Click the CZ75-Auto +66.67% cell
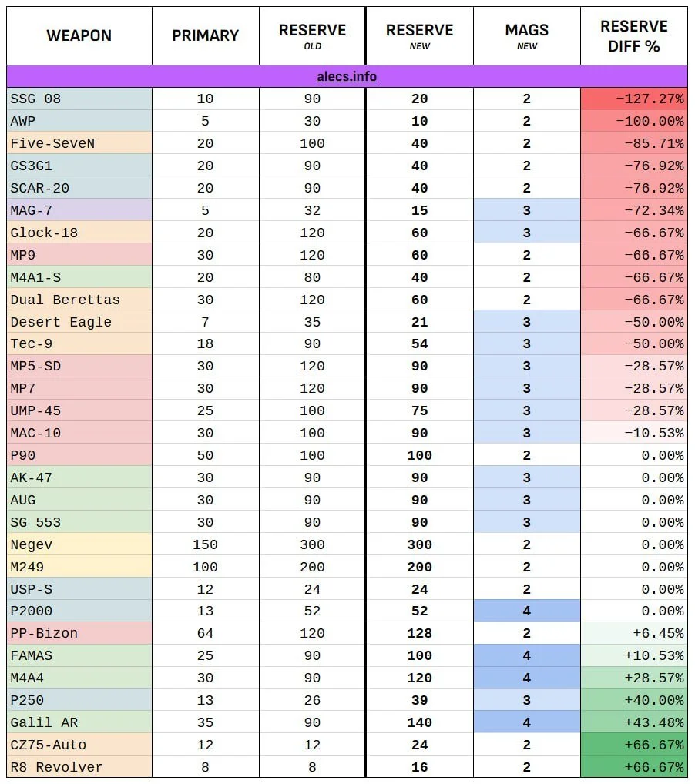The height and width of the screenshot is (784, 695). point(634,745)
